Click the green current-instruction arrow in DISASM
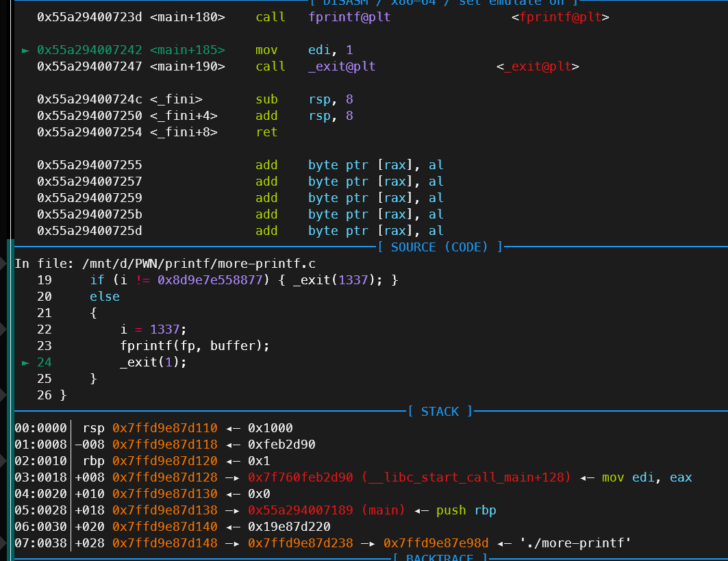728x561 pixels. [26, 49]
